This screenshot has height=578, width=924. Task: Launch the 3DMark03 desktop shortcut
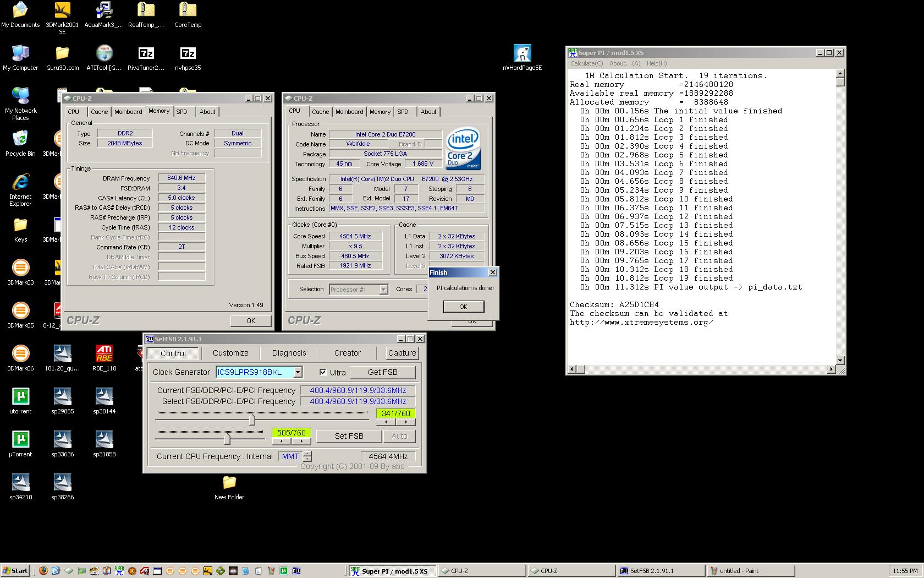pos(20,272)
